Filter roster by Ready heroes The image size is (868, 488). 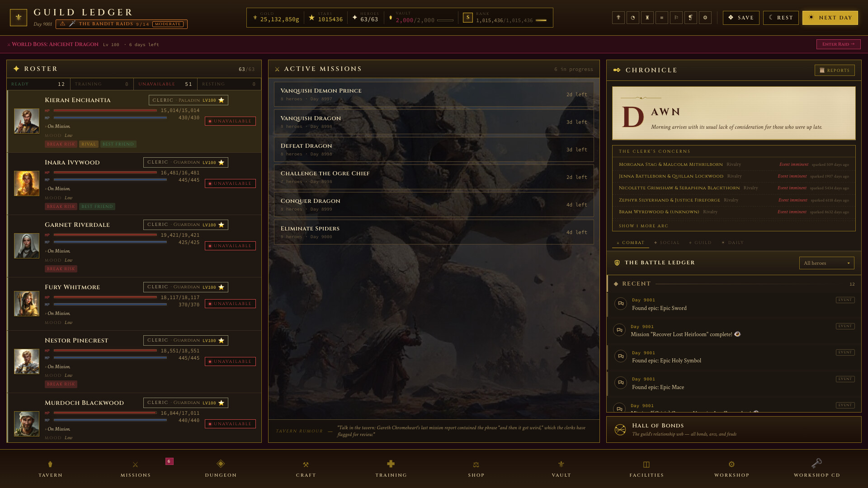tap(38, 84)
